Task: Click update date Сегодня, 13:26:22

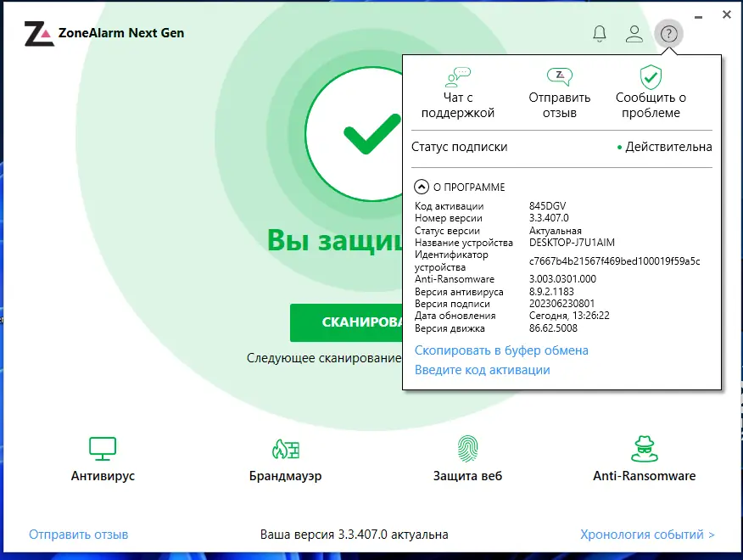Action: tap(569, 316)
